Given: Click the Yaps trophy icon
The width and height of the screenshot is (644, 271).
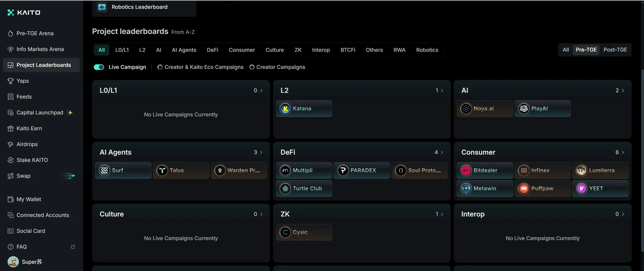Looking at the screenshot, I should pyautogui.click(x=10, y=81).
